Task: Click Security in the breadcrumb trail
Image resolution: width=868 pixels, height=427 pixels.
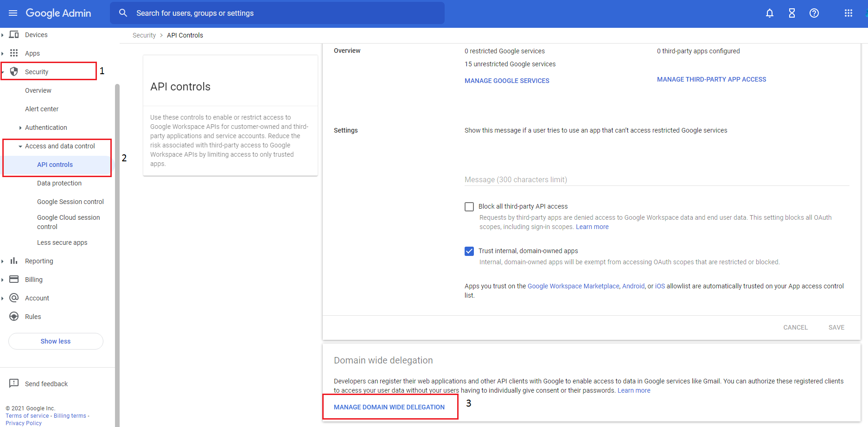Action: click(144, 35)
